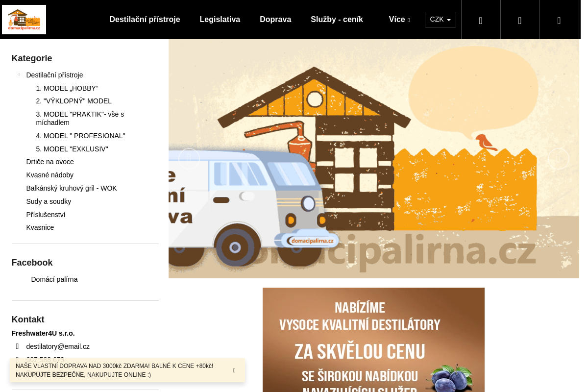Select Destilační přístroje in Kategorie sidebar
588x392 pixels.
tap(55, 75)
